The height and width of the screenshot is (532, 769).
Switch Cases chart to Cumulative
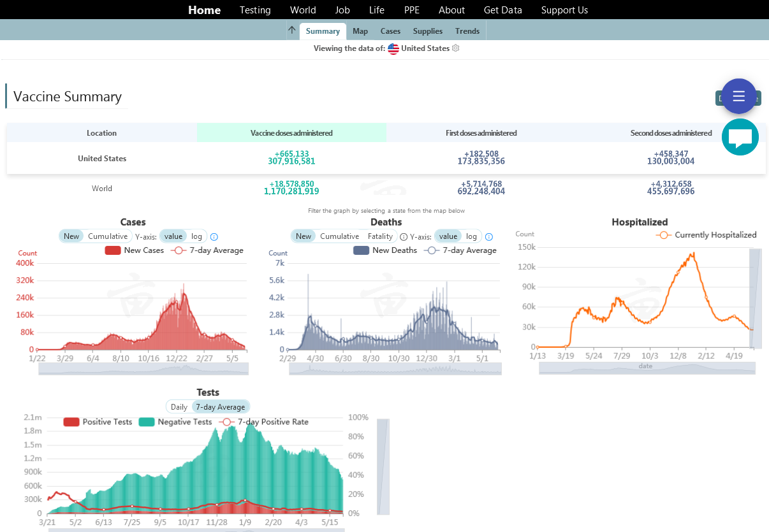[x=108, y=236]
